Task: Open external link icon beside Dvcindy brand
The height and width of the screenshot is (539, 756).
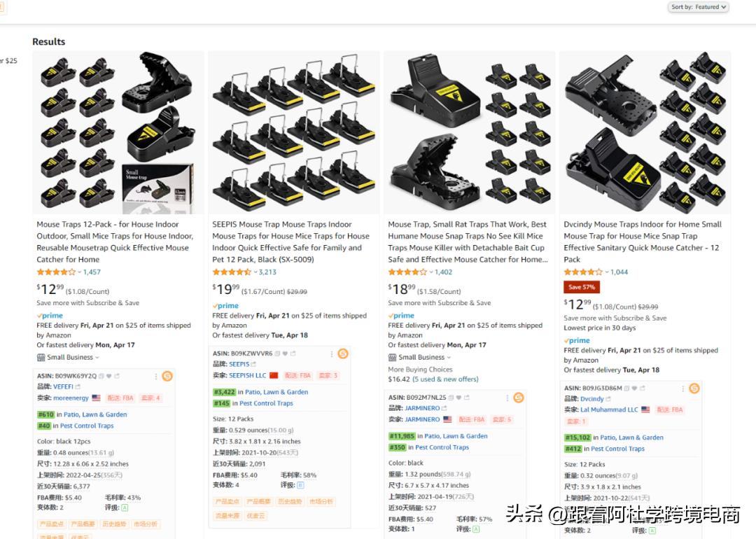Action: (x=608, y=399)
